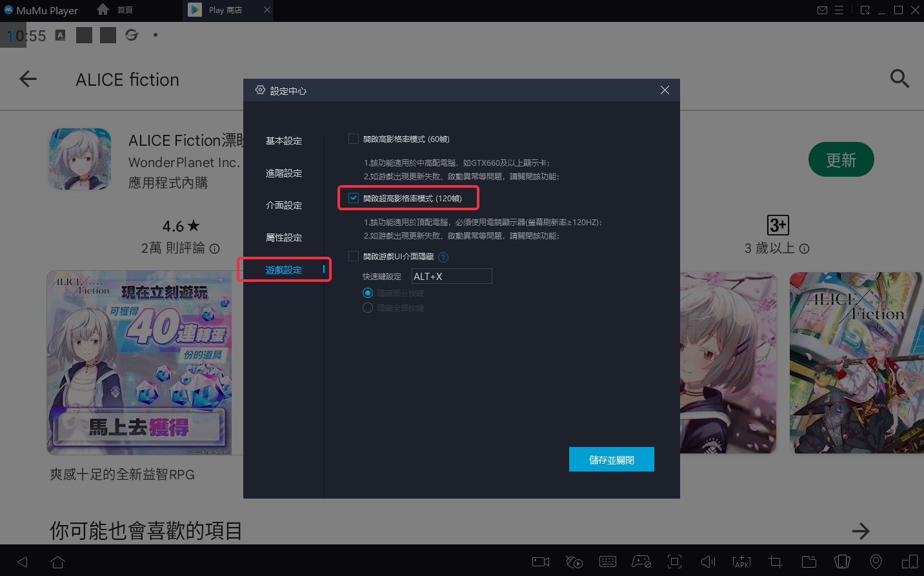This screenshot has height=576, width=924.
Task: Click the 爽感十足的全新益智RPG description
Action: point(122,475)
